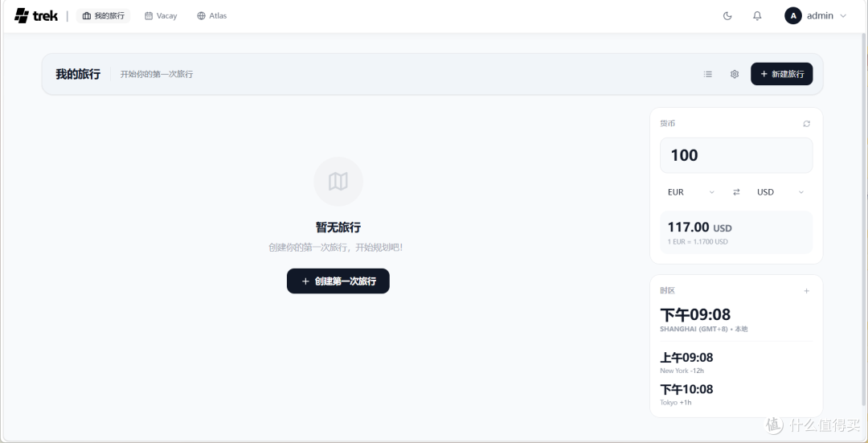Open the USD currency dropdown
This screenshot has width=868, height=443.
780,192
